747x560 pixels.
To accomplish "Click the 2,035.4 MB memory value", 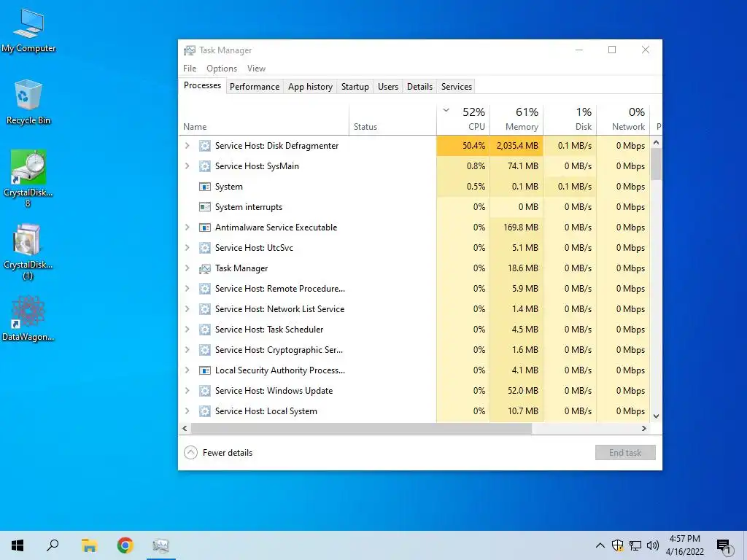I will (517, 146).
